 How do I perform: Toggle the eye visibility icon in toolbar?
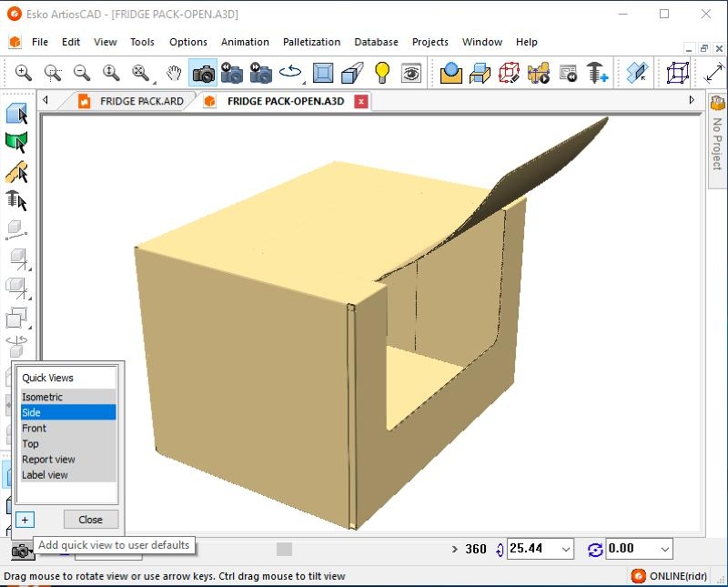pyautogui.click(x=411, y=73)
